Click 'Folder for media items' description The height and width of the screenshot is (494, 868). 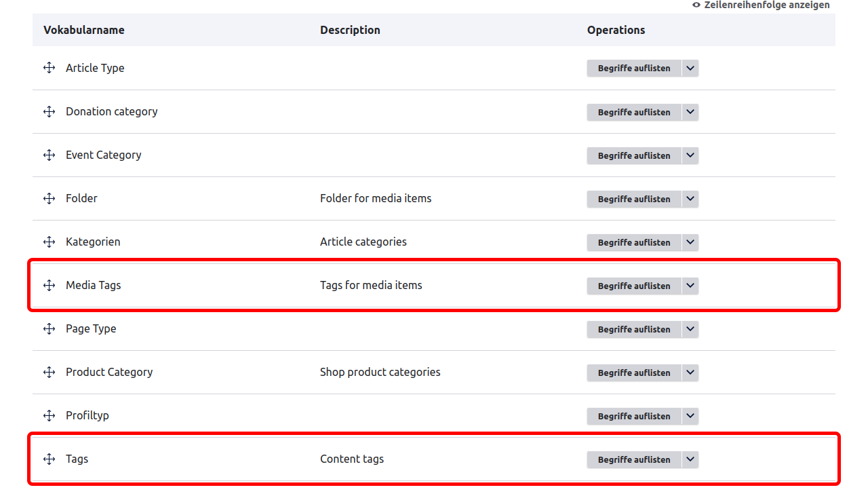[376, 198]
